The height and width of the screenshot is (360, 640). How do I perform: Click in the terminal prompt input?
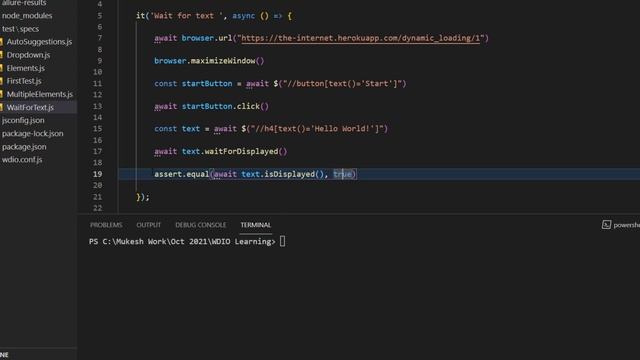pyautogui.click(x=282, y=242)
